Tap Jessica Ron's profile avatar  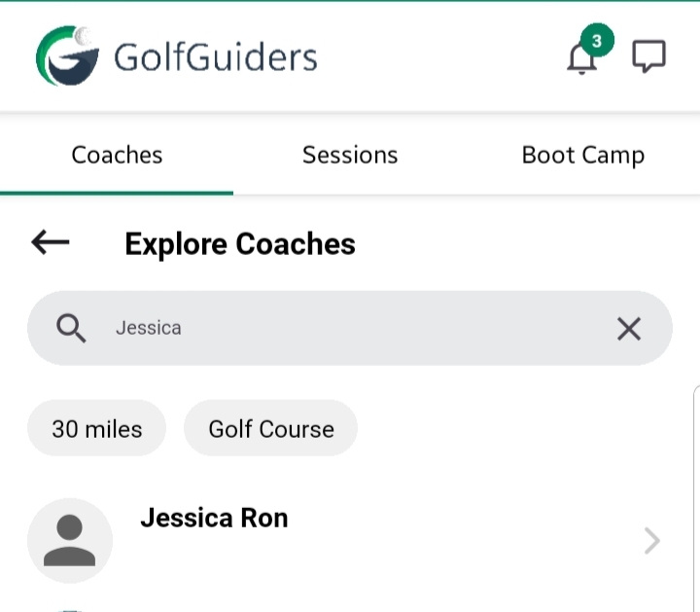coord(70,540)
